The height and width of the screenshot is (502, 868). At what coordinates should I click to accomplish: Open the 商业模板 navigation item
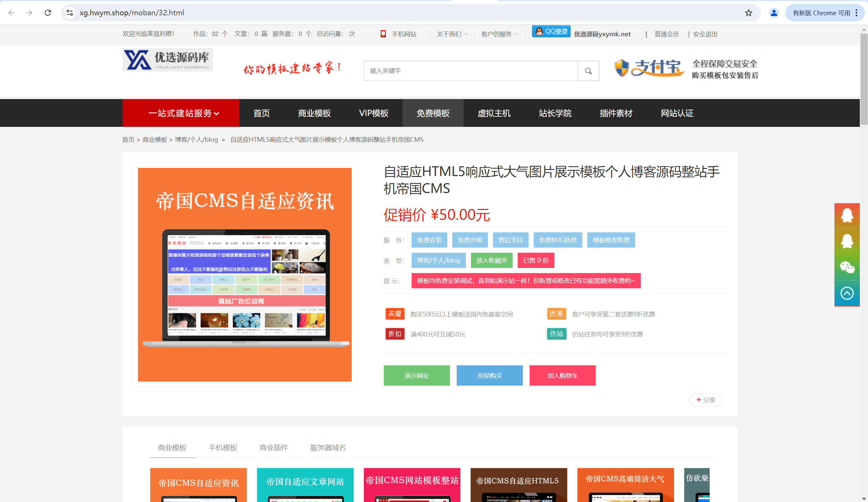(x=314, y=113)
